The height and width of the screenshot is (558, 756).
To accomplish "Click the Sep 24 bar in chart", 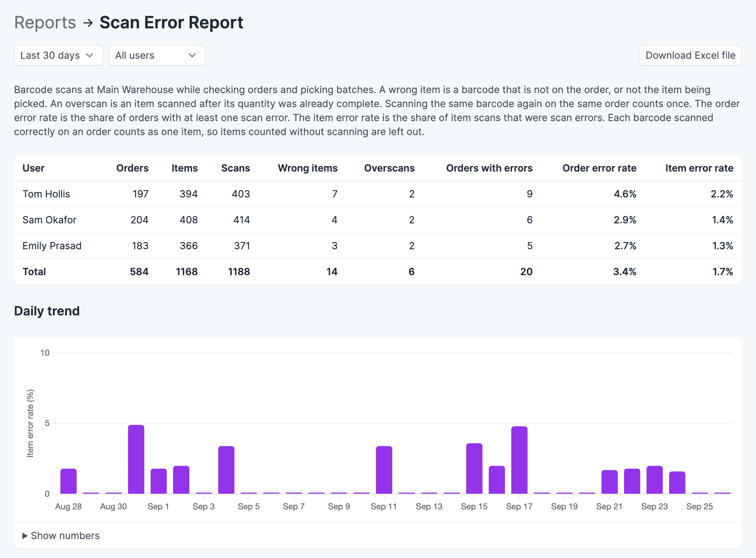I will [677, 483].
